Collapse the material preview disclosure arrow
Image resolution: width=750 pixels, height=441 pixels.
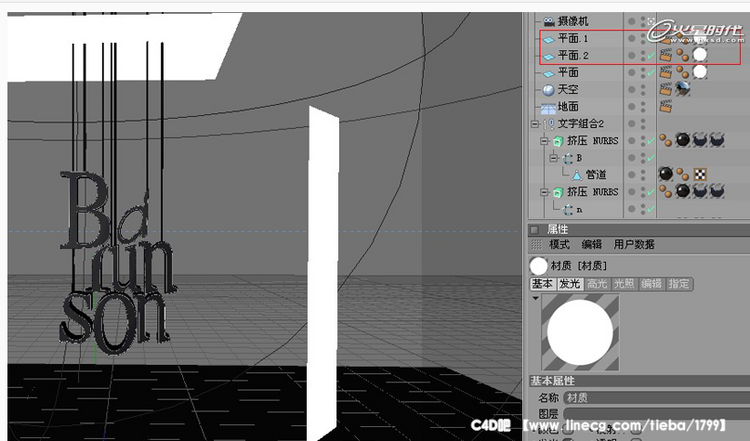[x=536, y=298]
